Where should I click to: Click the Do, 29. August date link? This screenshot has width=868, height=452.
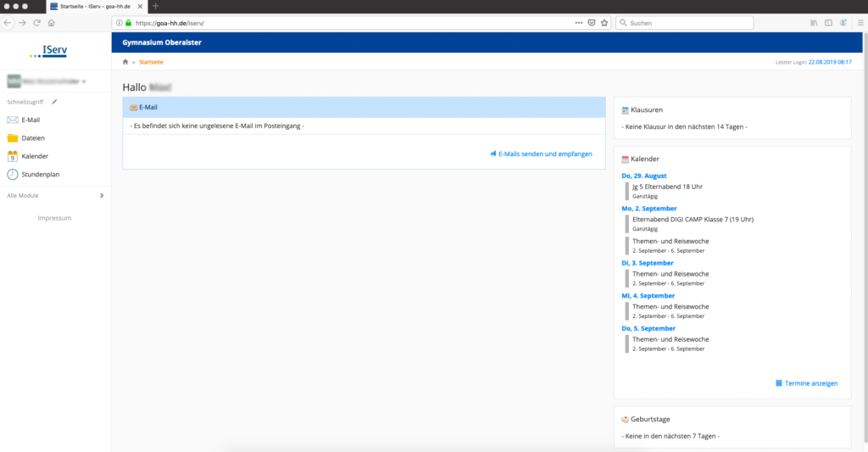[644, 176]
